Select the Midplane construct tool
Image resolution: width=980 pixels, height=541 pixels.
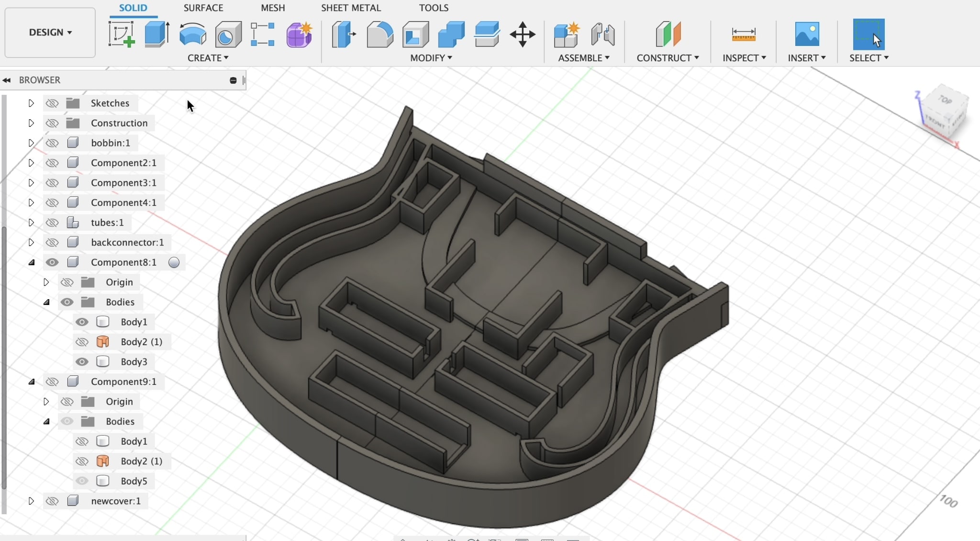point(668,34)
